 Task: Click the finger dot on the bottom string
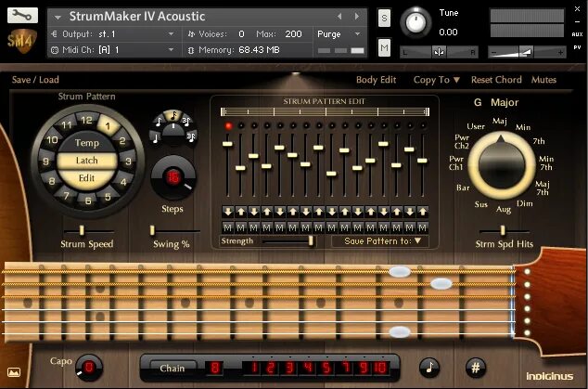400,332
